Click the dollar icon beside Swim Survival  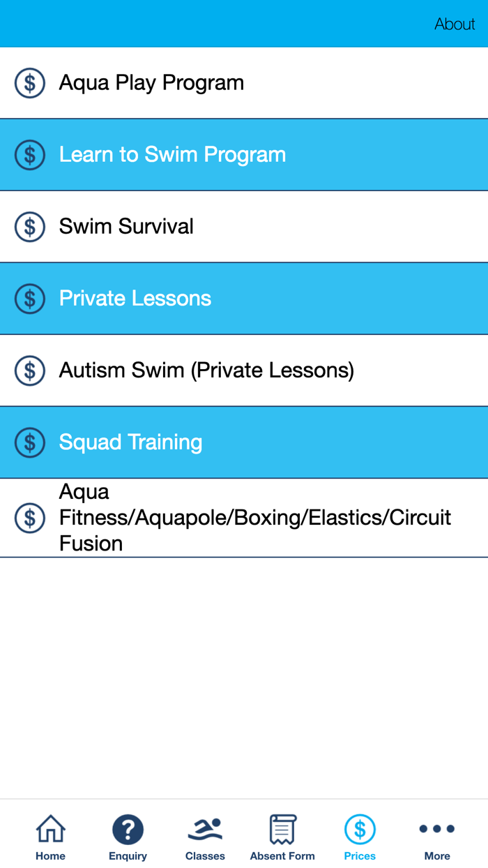point(29,226)
